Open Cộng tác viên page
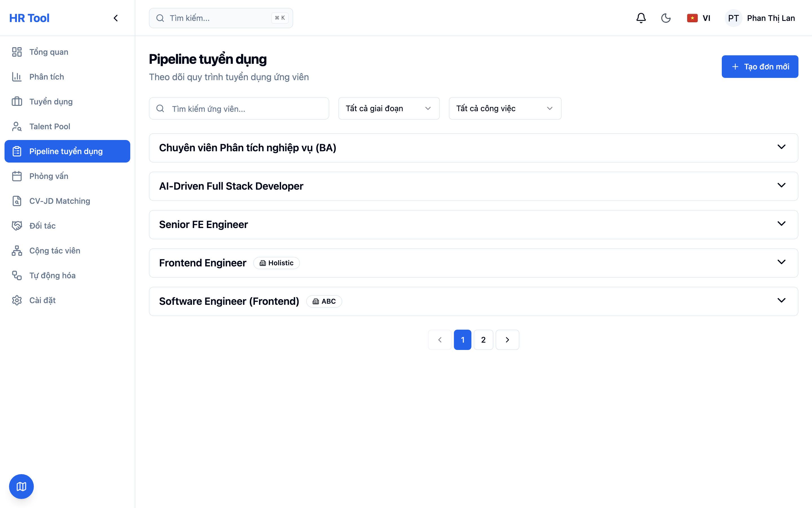Viewport: 812px width, 508px height. click(x=67, y=251)
